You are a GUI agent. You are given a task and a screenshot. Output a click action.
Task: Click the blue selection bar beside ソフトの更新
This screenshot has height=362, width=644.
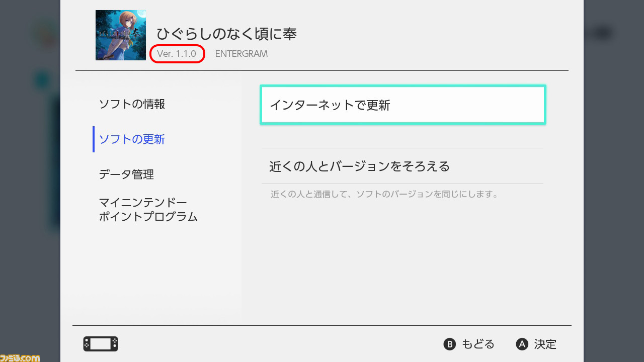[94, 139]
